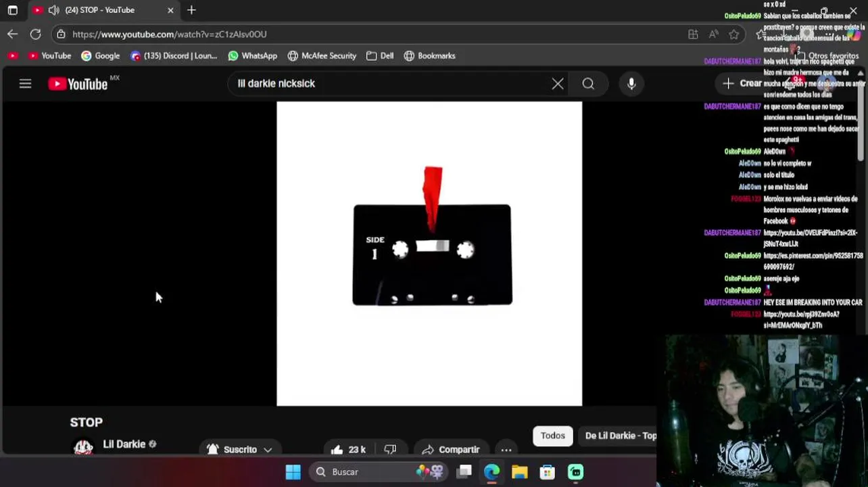Open the Google bookmark
The width and height of the screenshot is (868, 487).
point(100,56)
